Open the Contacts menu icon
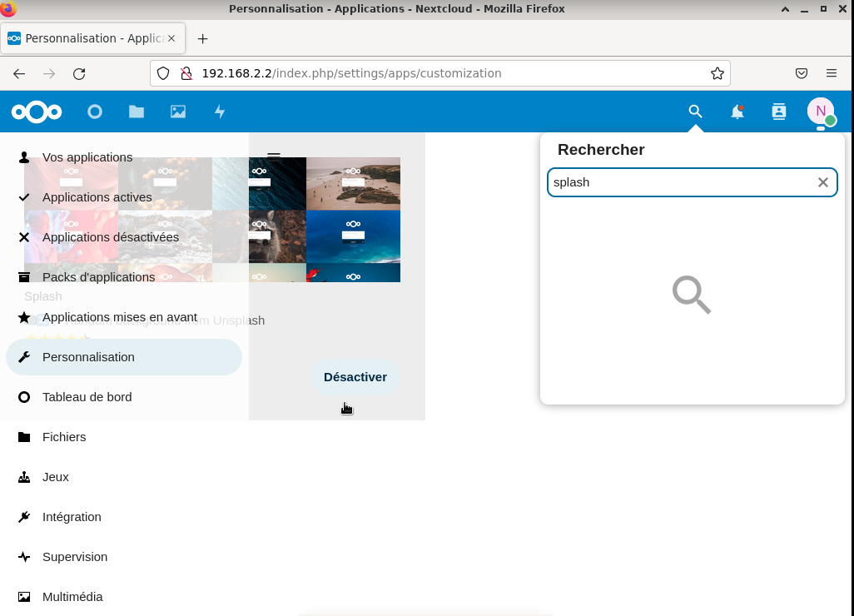 (779, 112)
